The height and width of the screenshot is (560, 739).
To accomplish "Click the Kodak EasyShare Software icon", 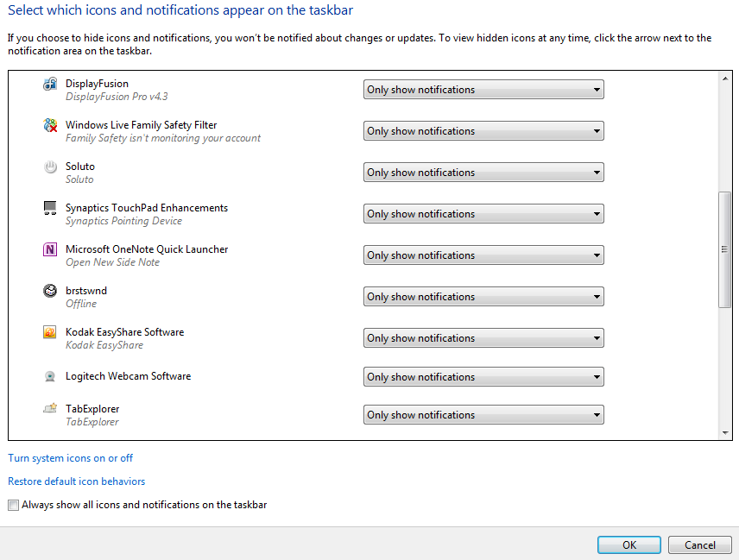I will click(x=50, y=332).
